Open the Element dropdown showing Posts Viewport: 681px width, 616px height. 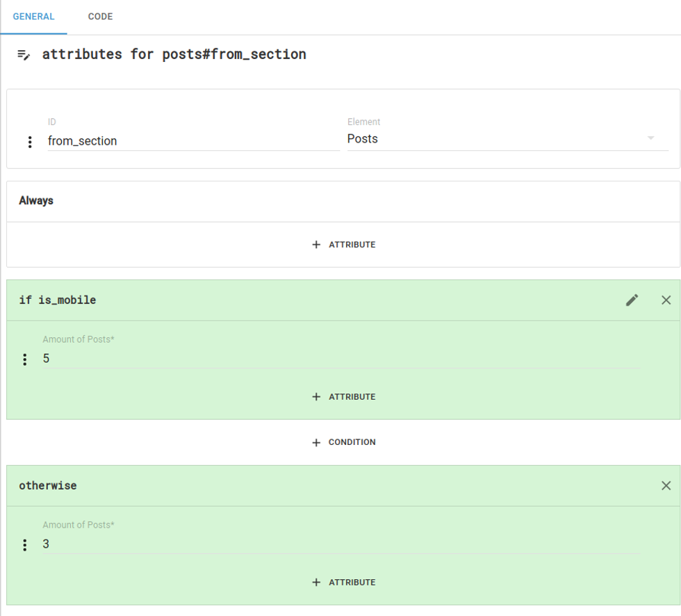(x=507, y=139)
